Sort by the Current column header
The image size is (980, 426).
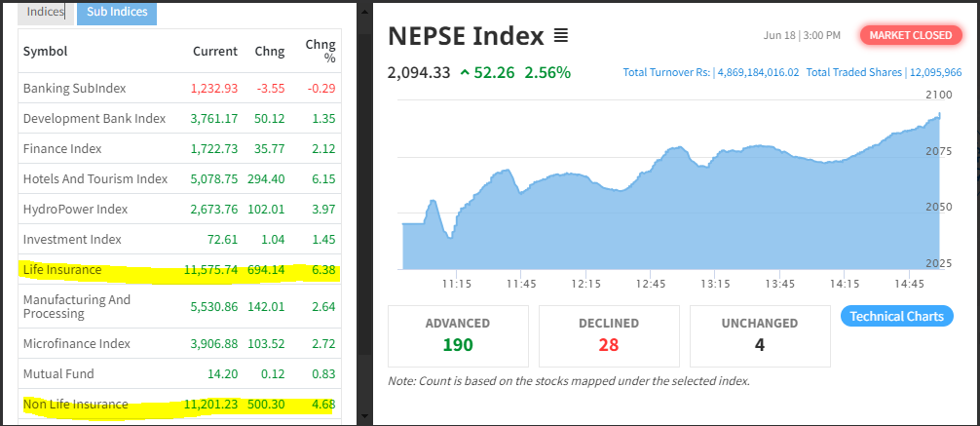[x=214, y=51]
